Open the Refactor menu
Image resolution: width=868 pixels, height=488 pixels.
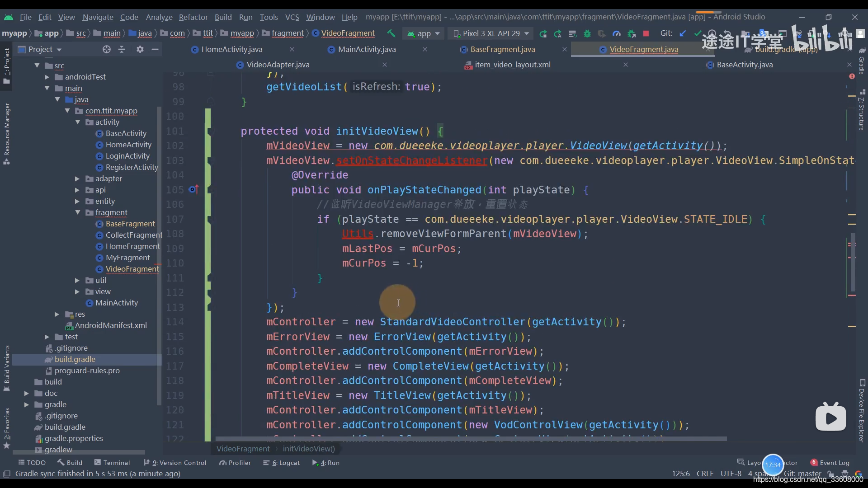(x=193, y=17)
